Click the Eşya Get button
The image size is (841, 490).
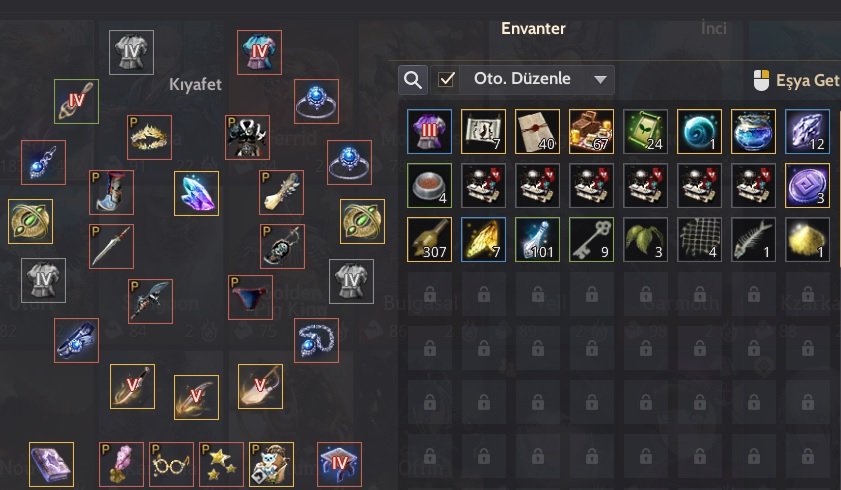click(x=796, y=80)
